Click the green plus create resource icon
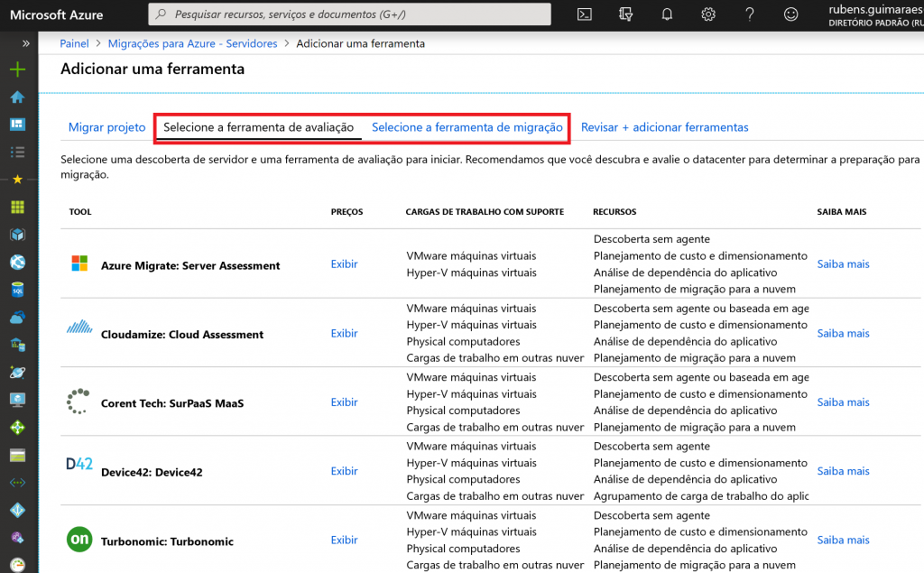The image size is (924, 573). pyautogui.click(x=17, y=69)
